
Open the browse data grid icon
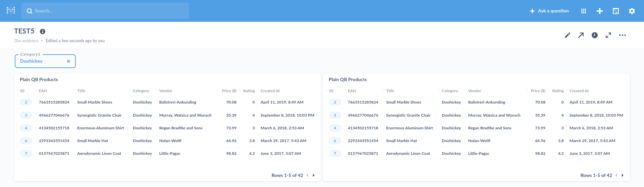(584, 11)
